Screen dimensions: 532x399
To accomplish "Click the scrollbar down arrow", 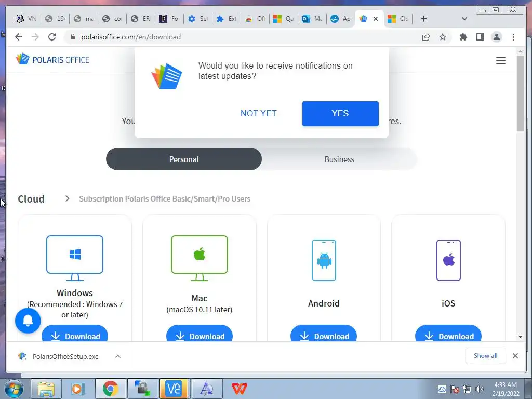I will pos(520,337).
